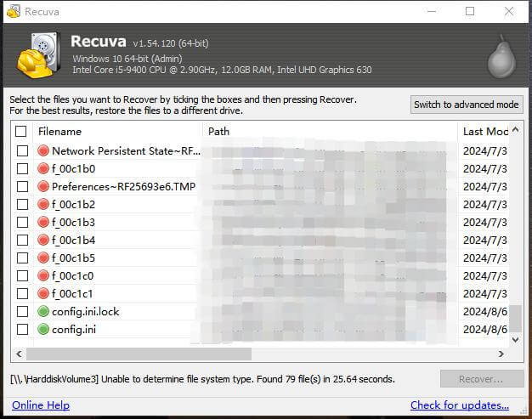Image resolution: width=532 pixels, height=419 pixels.
Task: Open the Check for updates link
Action: [x=460, y=405]
